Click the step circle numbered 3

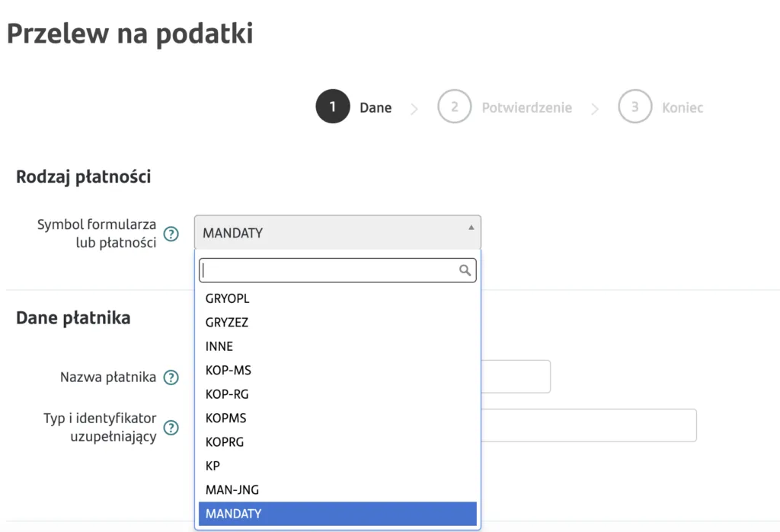coord(635,107)
